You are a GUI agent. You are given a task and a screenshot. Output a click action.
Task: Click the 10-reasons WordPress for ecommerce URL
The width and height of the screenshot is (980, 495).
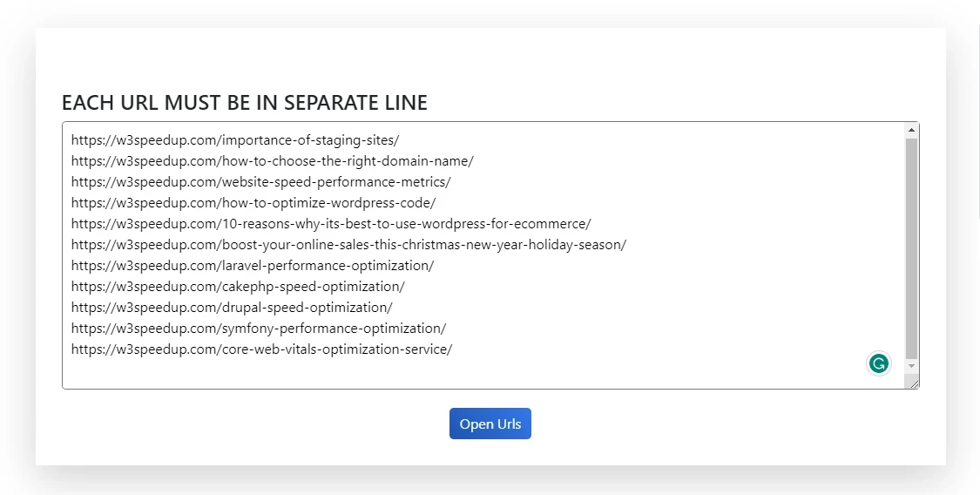point(330,224)
